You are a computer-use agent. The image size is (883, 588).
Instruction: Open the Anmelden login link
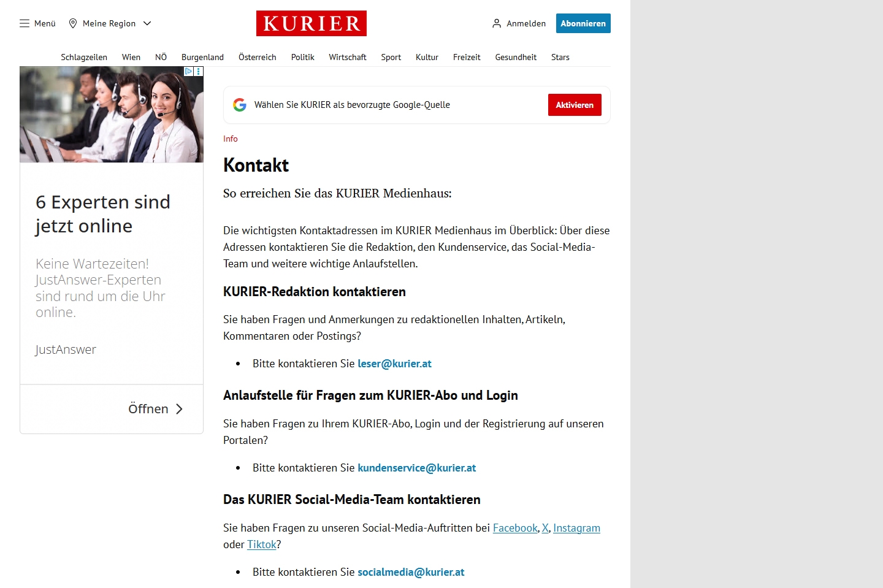526,23
